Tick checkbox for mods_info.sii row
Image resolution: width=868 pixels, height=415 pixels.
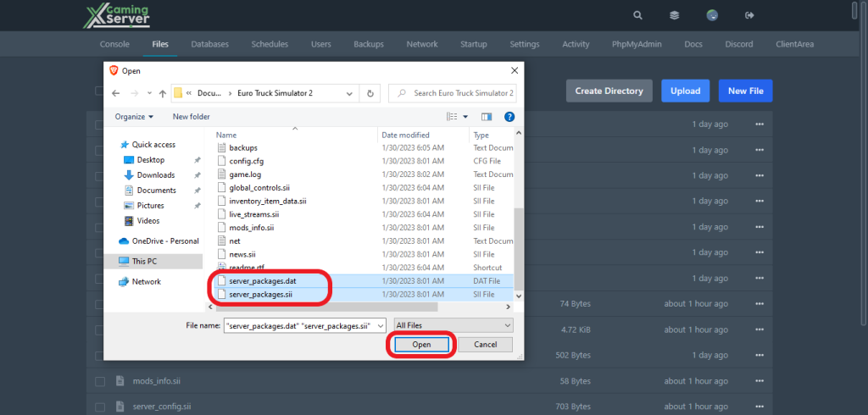100,381
